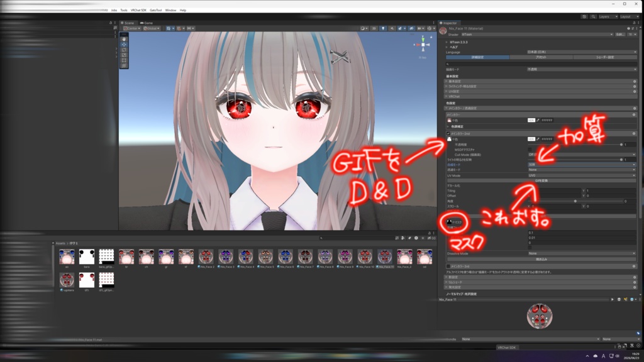Toggle hidden objects visibility in Scene
The height and width of the screenshot is (362, 644).
coord(411,28)
